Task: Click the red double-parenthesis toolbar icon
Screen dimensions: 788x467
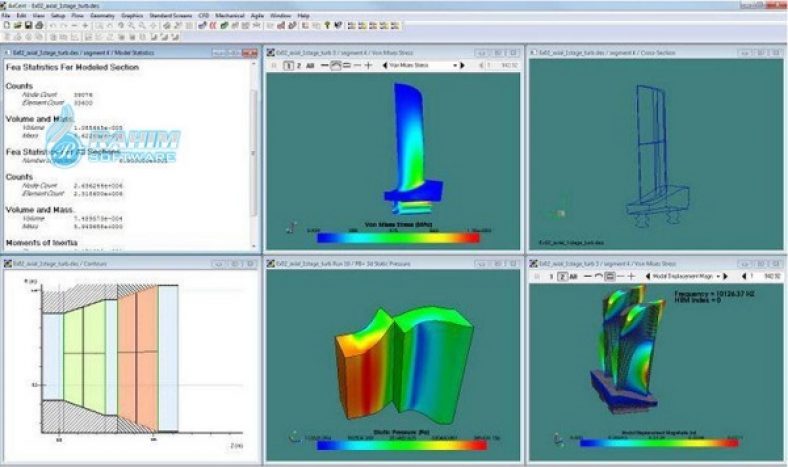Action: tap(213, 25)
